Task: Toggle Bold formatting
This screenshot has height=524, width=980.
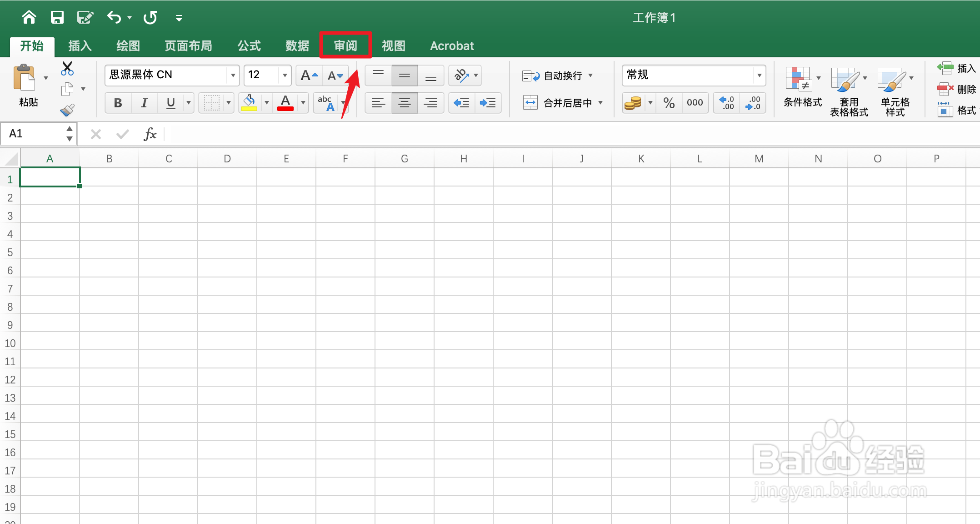Action: coord(118,103)
